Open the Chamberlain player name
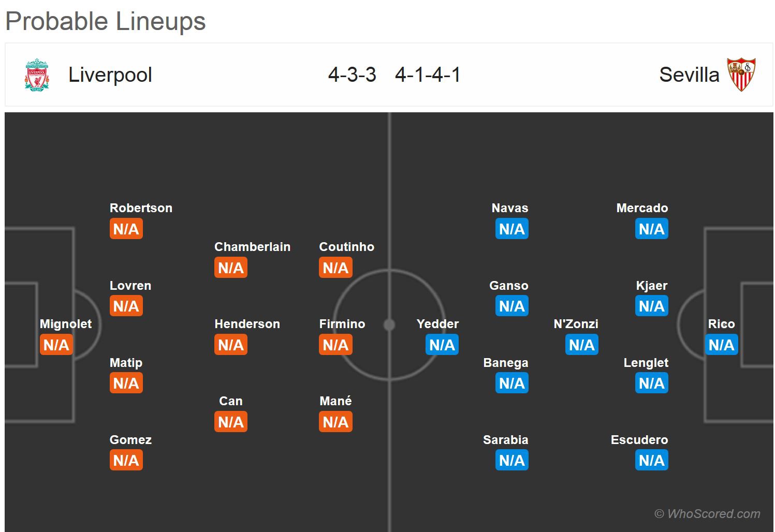 tap(252, 247)
